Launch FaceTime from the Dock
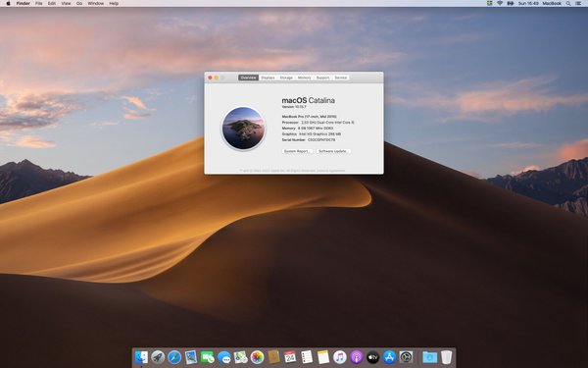 pos(208,357)
